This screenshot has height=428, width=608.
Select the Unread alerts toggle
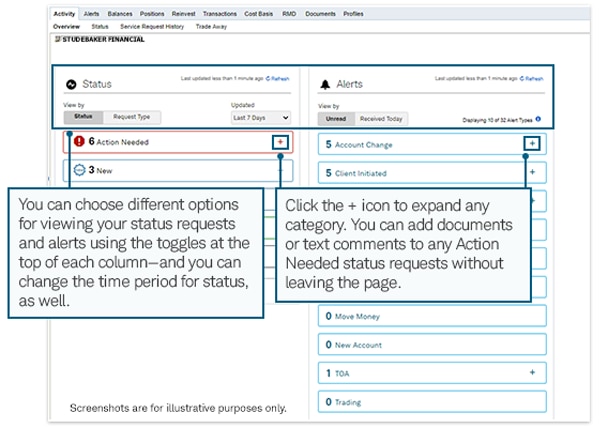point(334,119)
